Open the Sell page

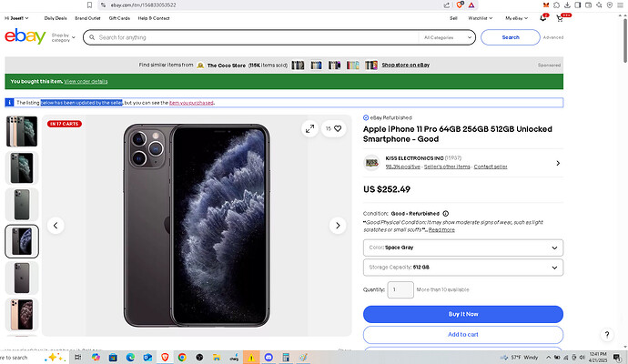click(x=453, y=18)
